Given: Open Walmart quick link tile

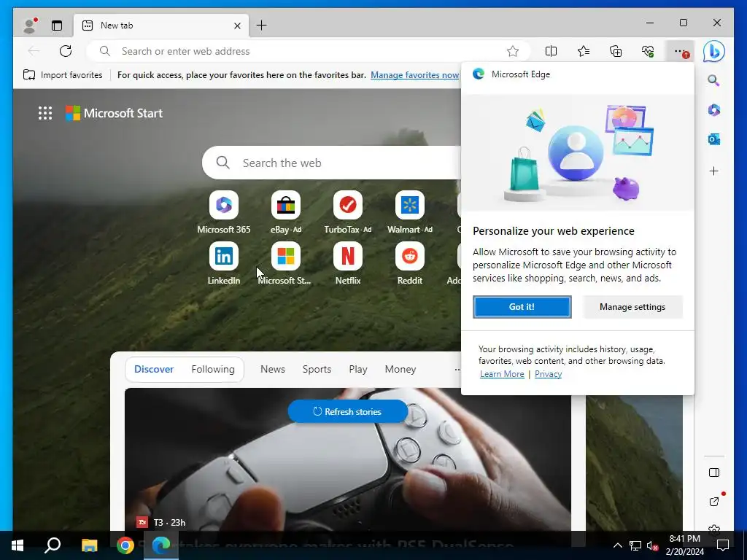Looking at the screenshot, I should (410, 212).
